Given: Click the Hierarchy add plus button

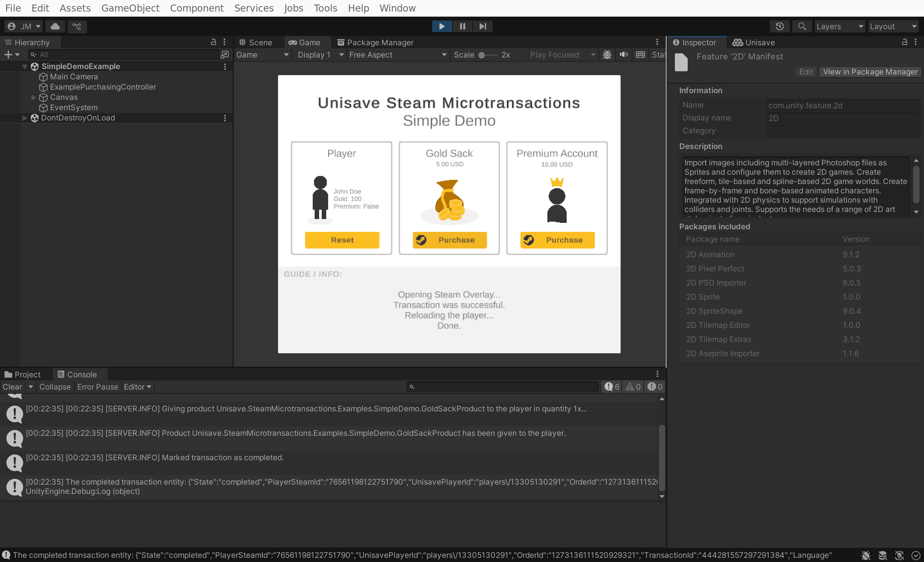Looking at the screenshot, I should tap(12, 55).
